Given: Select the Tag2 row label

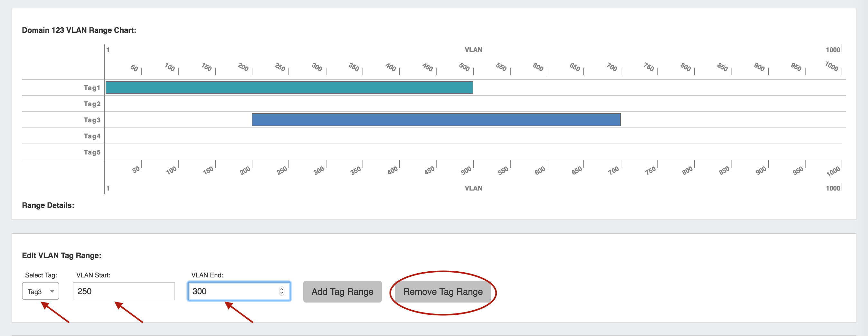Looking at the screenshot, I should (92, 104).
